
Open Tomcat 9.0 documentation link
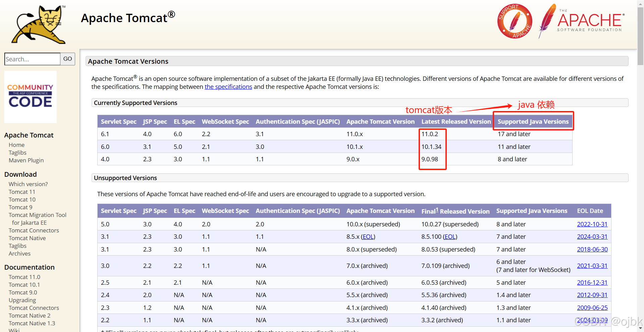(x=23, y=292)
